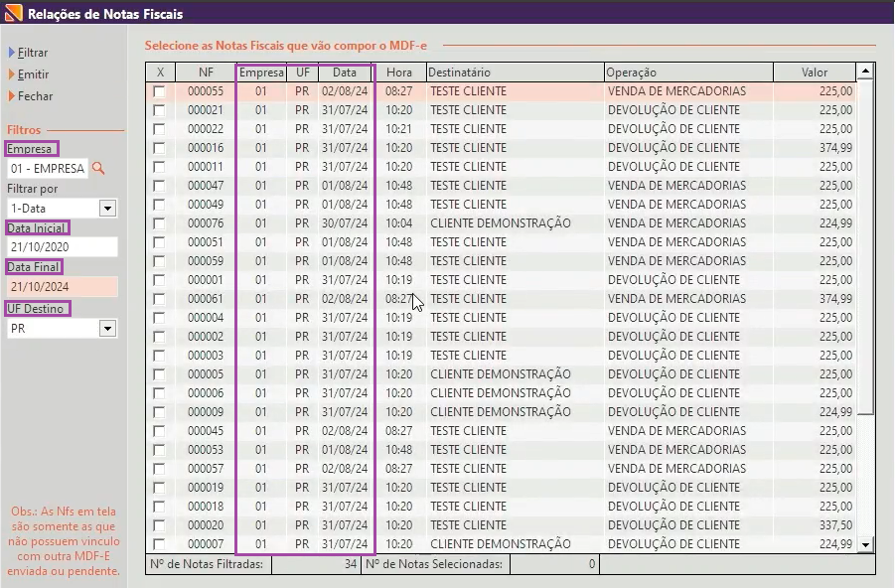
Task: Click the Operação column header
Action: pyautogui.click(x=688, y=73)
